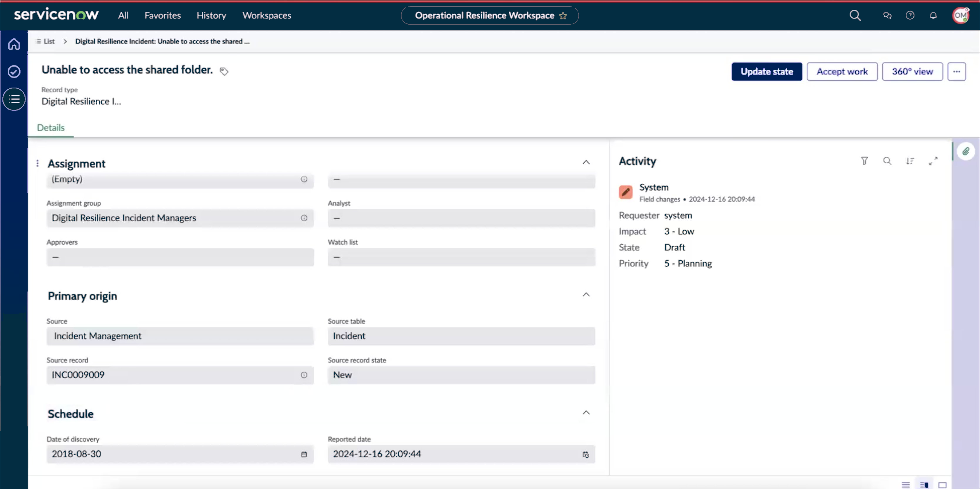
Task: Click the Date of discovery field
Action: (180, 454)
